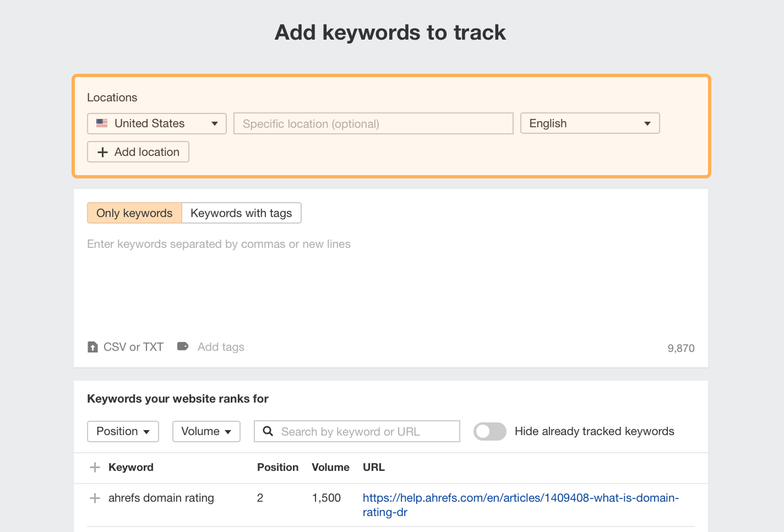Click the plus icon next to ahrefs domain rating
Screen dimensions: 784x532
pyautogui.click(x=95, y=498)
